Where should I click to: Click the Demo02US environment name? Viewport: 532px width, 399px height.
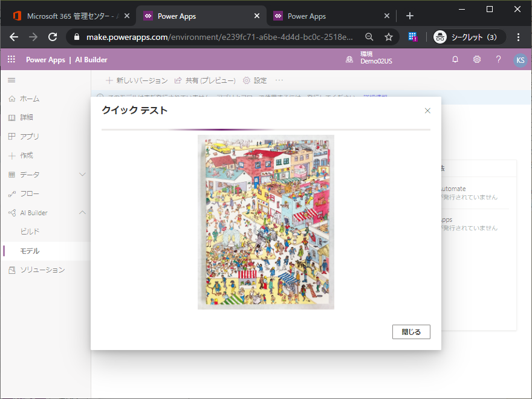coord(376,62)
